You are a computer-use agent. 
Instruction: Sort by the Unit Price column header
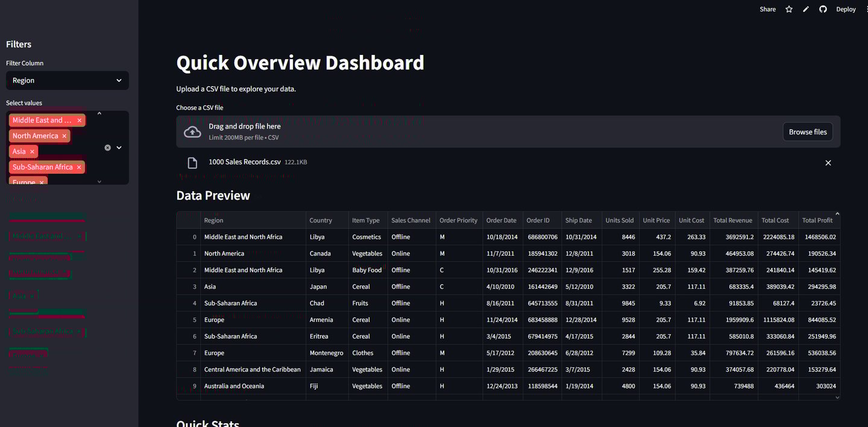(x=657, y=220)
